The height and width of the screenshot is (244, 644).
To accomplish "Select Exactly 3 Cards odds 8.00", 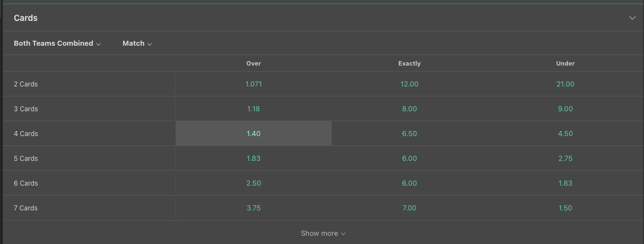I will click(410, 109).
